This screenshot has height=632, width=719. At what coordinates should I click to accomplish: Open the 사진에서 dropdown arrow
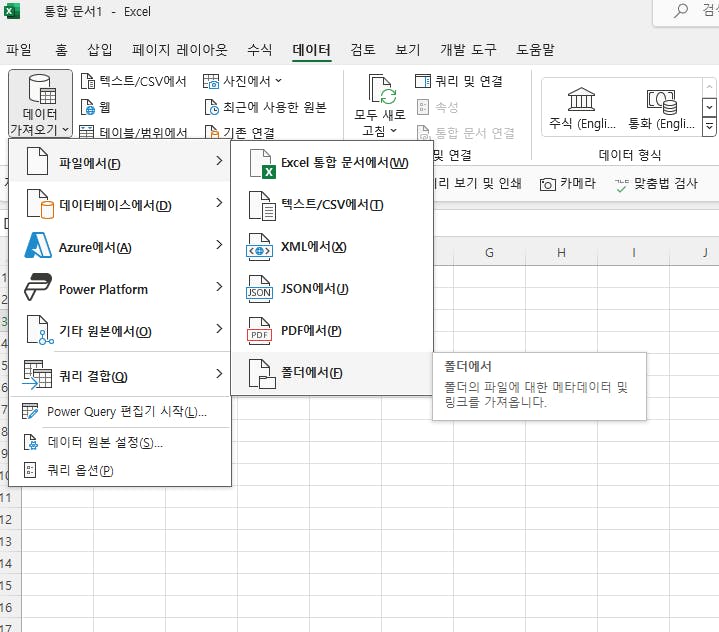point(278,81)
